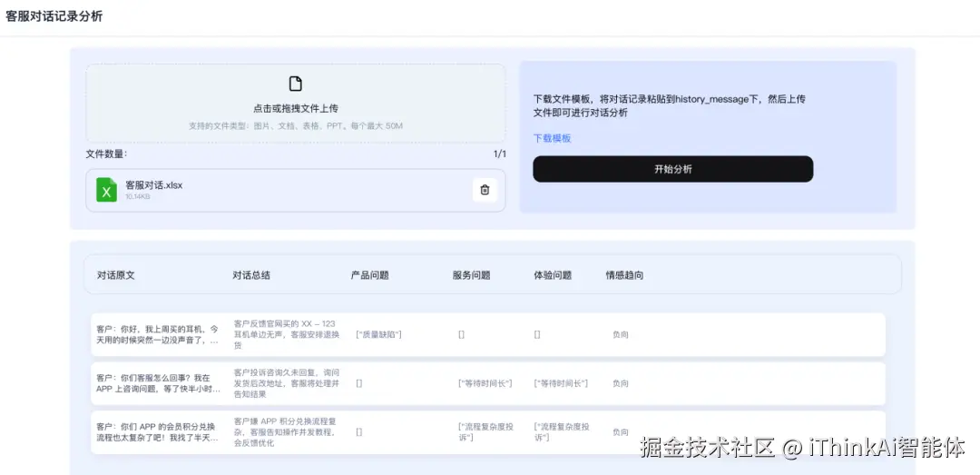
Task: Click the 客服对话记录分析 page title
Action: click(x=54, y=17)
